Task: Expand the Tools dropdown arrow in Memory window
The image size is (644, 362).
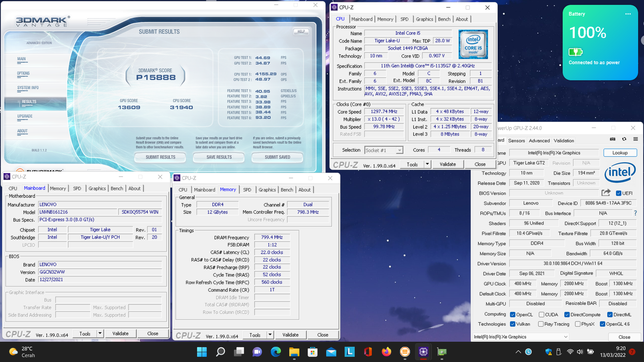Action: pyautogui.click(x=270, y=335)
